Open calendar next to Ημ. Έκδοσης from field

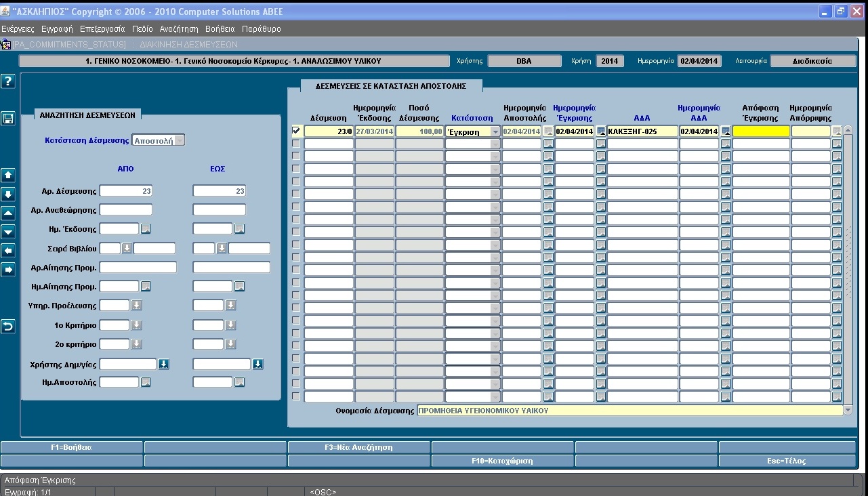tap(146, 228)
